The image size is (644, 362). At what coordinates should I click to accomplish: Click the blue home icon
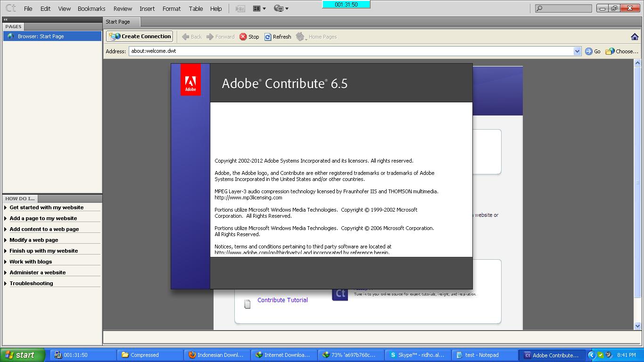(635, 37)
